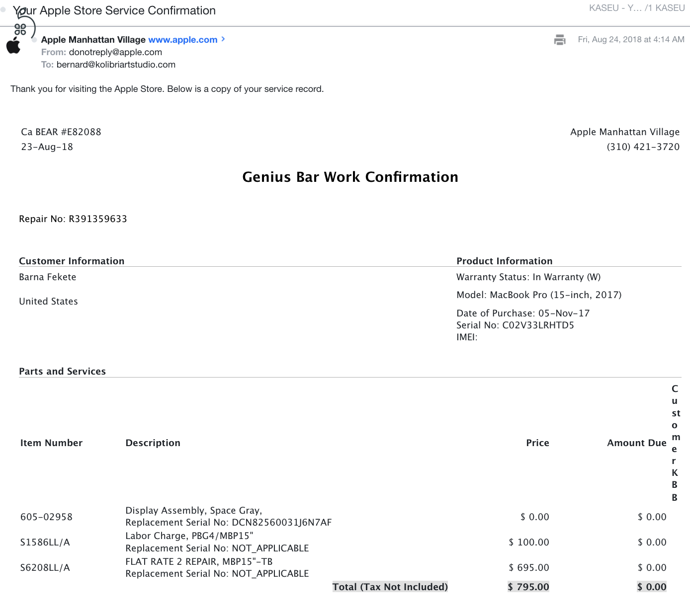Click recipient address bernard@kolibriartstudio.com
690x616 pixels.
coord(116,65)
